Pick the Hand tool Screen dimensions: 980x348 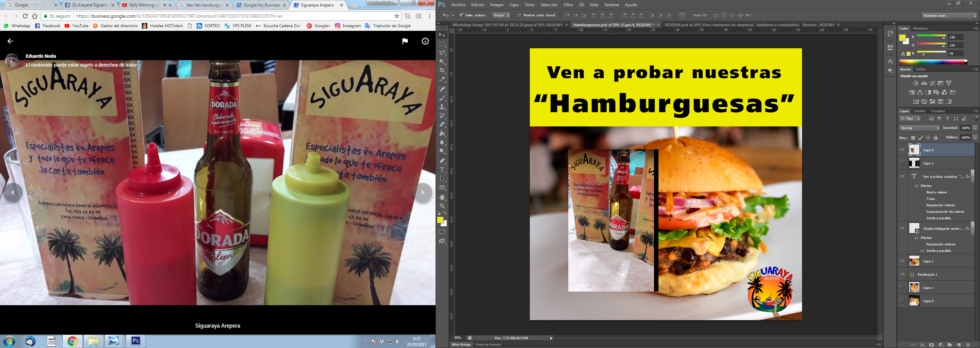442,197
